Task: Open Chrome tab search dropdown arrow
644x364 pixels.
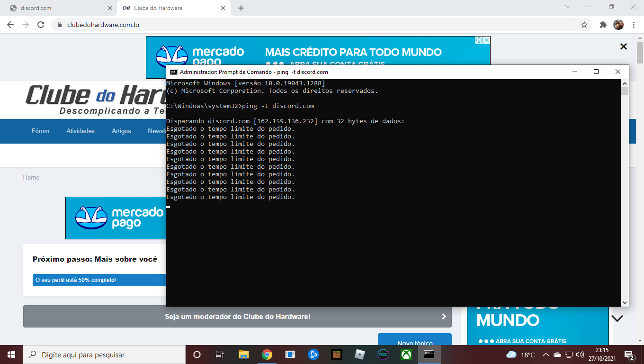Action: click(568, 7)
